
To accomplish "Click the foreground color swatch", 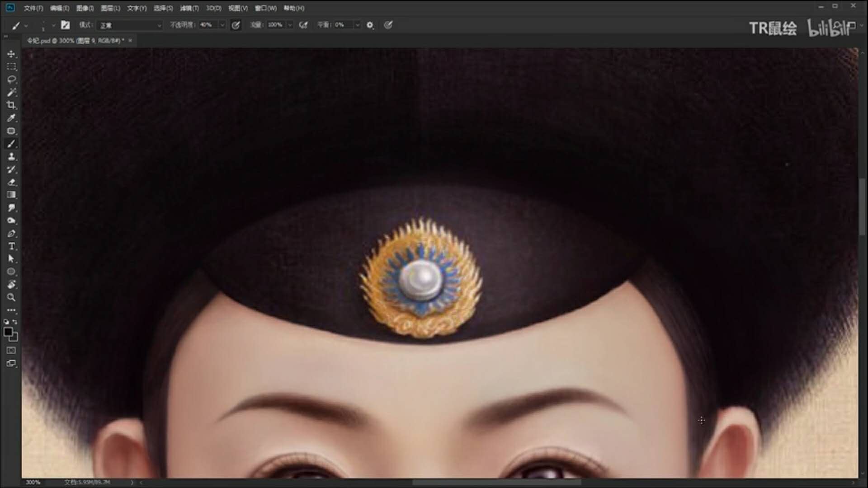I will [8, 332].
